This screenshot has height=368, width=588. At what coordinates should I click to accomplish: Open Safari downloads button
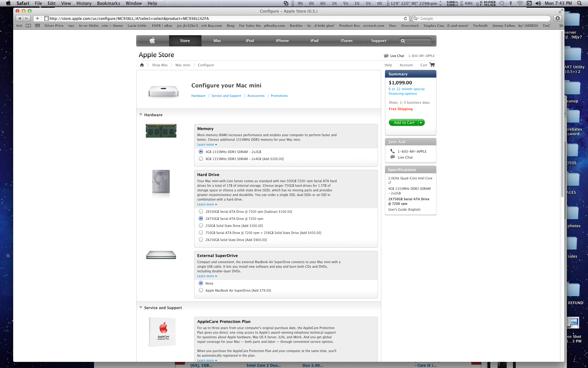point(558,18)
